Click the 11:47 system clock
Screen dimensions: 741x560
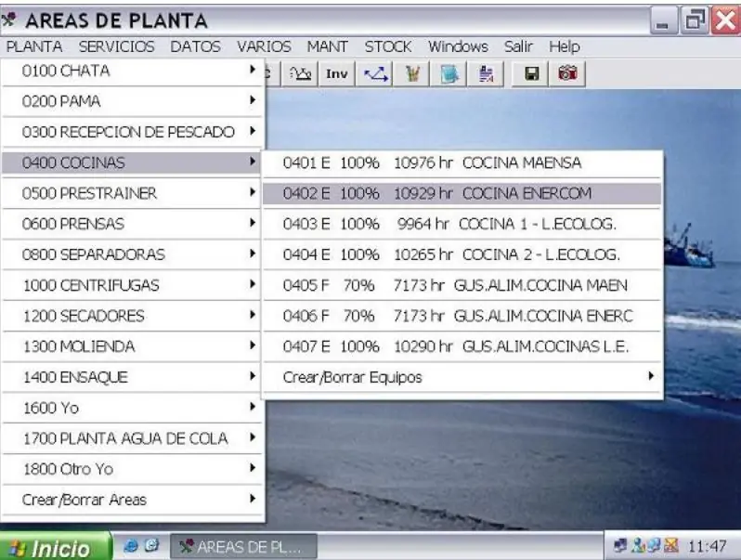pos(707,547)
